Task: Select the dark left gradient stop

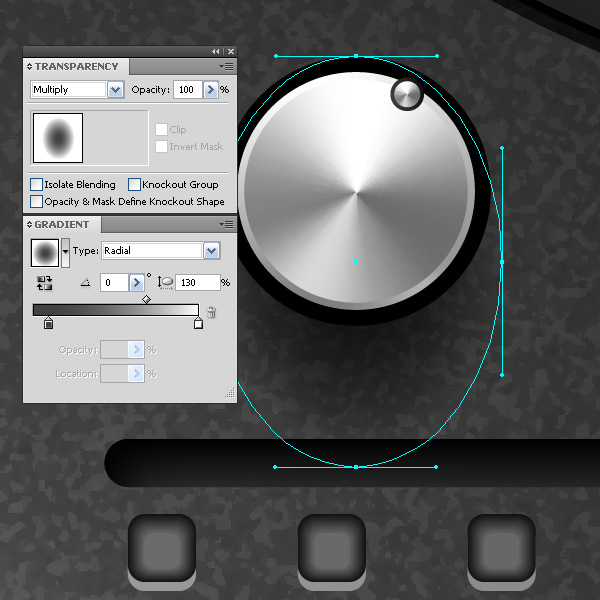Action: (48, 323)
